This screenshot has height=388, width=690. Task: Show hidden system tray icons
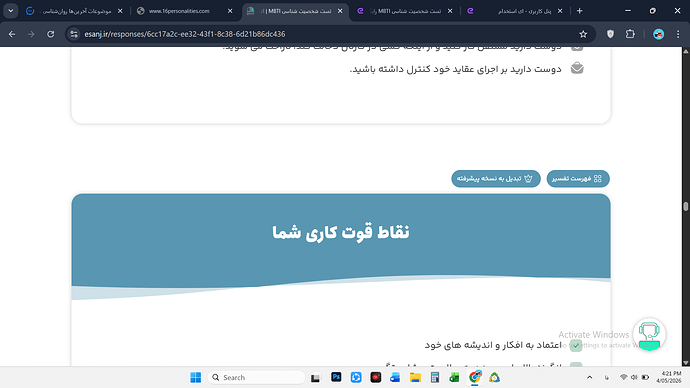590,377
